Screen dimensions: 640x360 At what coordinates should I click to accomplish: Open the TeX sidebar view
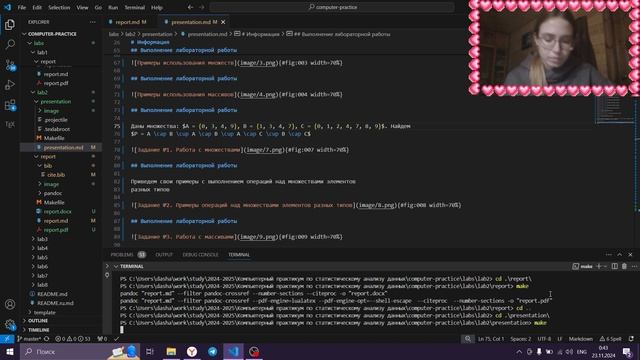[10, 124]
